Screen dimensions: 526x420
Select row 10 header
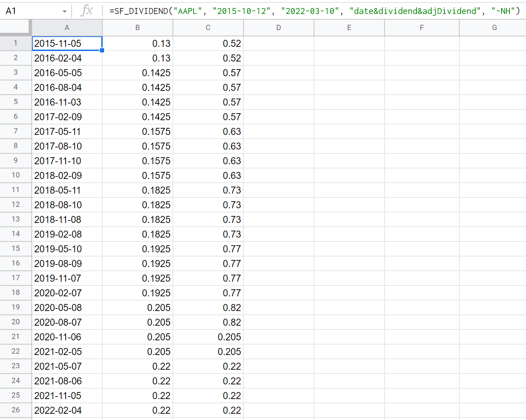click(16, 175)
